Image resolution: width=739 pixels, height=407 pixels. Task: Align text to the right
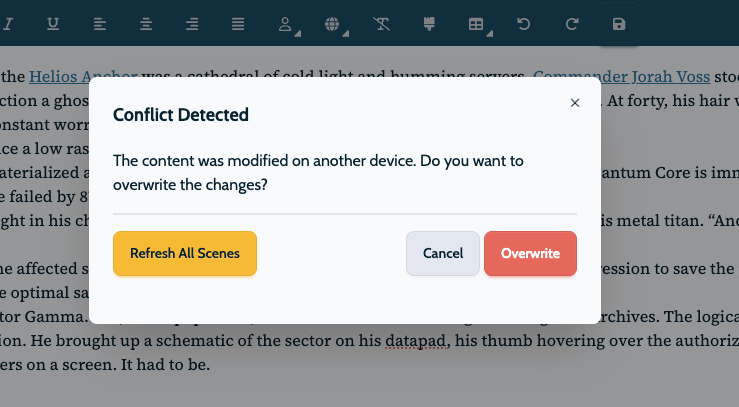coord(192,23)
